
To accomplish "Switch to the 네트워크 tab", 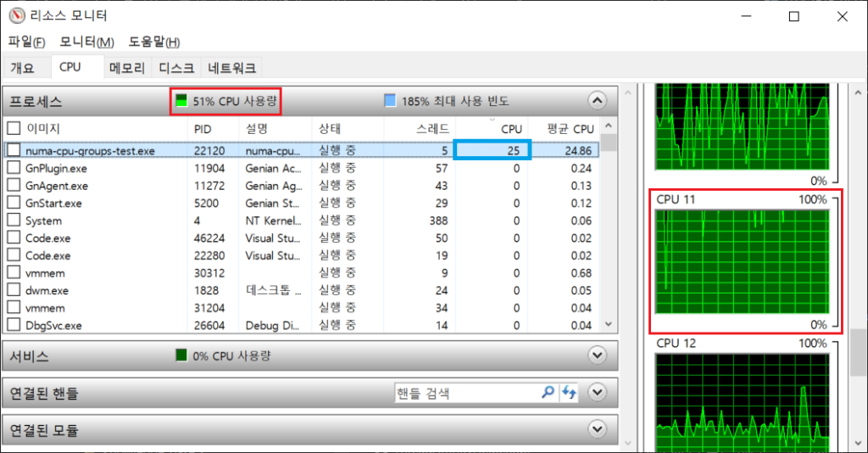I will coord(231,68).
